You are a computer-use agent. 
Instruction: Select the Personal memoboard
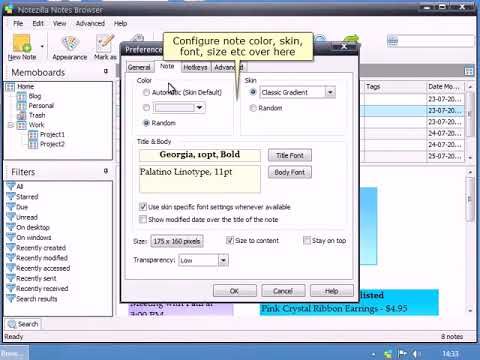(41, 106)
